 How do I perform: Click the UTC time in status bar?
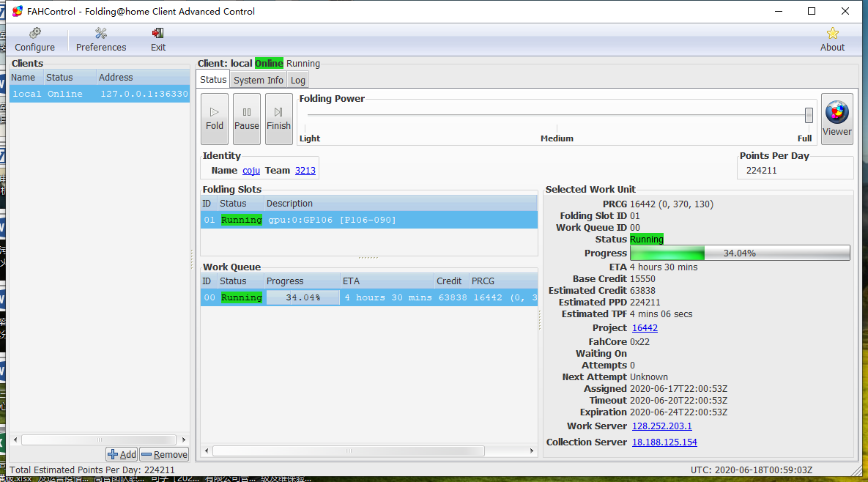[752, 470]
